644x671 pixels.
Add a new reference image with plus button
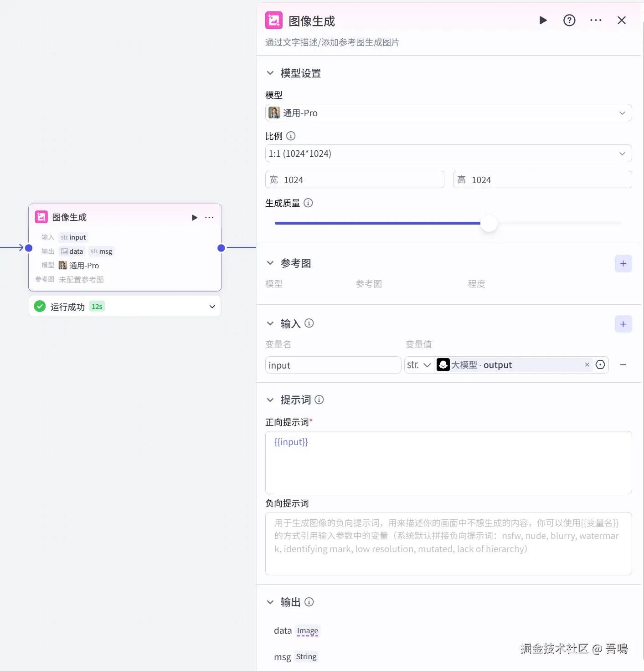coord(623,264)
